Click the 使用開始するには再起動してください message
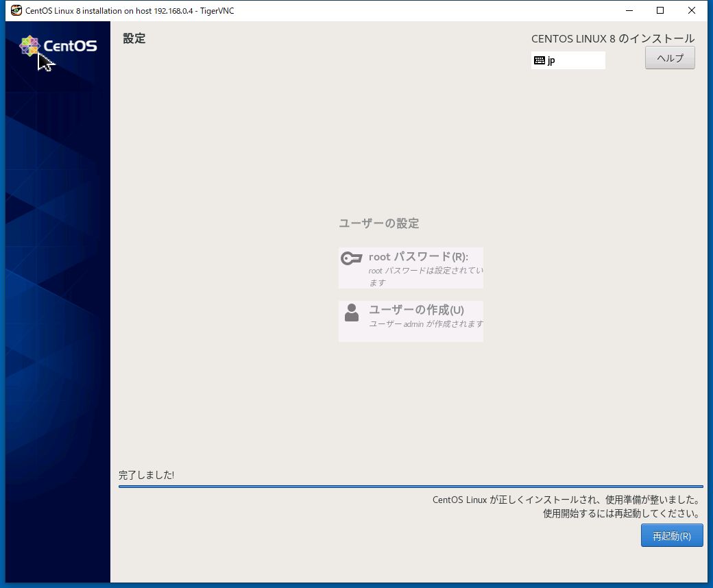713x588 pixels. point(621,513)
